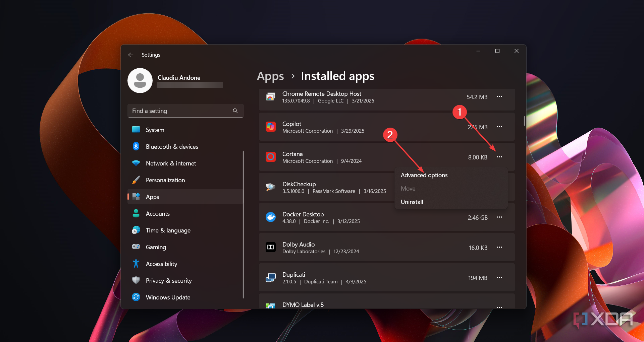Screen dimensions: 644x342
Task: Click the search magnifier icon in Find a setting
Action: pyautogui.click(x=235, y=111)
